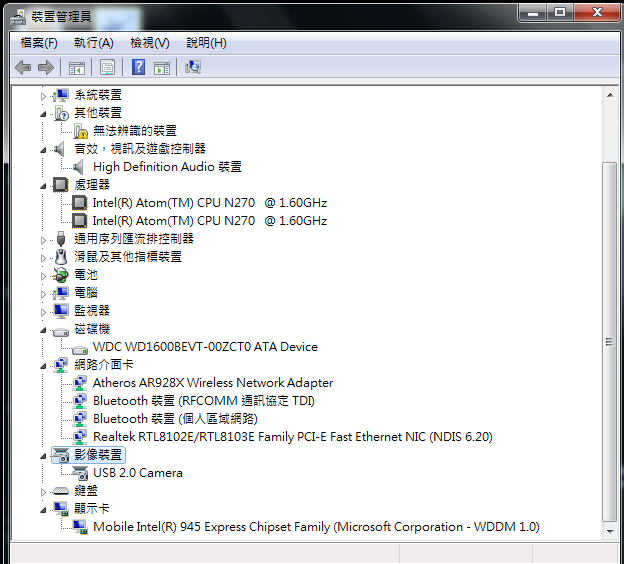Collapse the 音效，視訊及遊戲控制器 node

[x=43, y=150]
